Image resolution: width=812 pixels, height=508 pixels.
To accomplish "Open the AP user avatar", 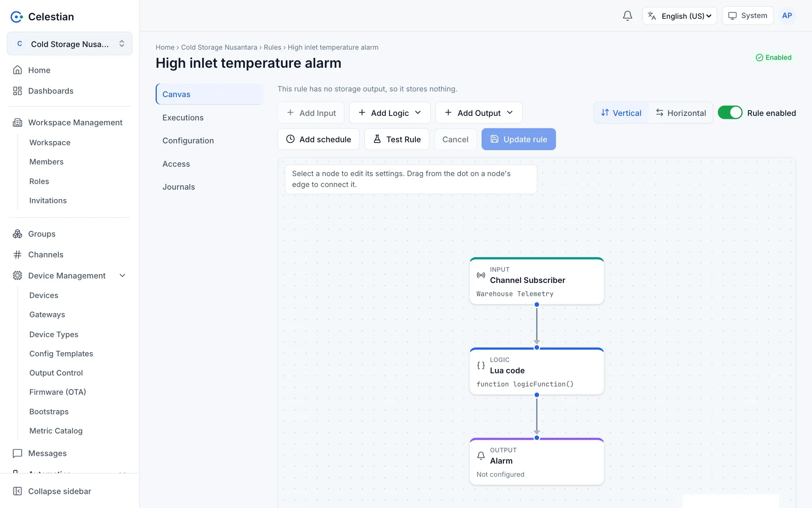I will [787, 16].
